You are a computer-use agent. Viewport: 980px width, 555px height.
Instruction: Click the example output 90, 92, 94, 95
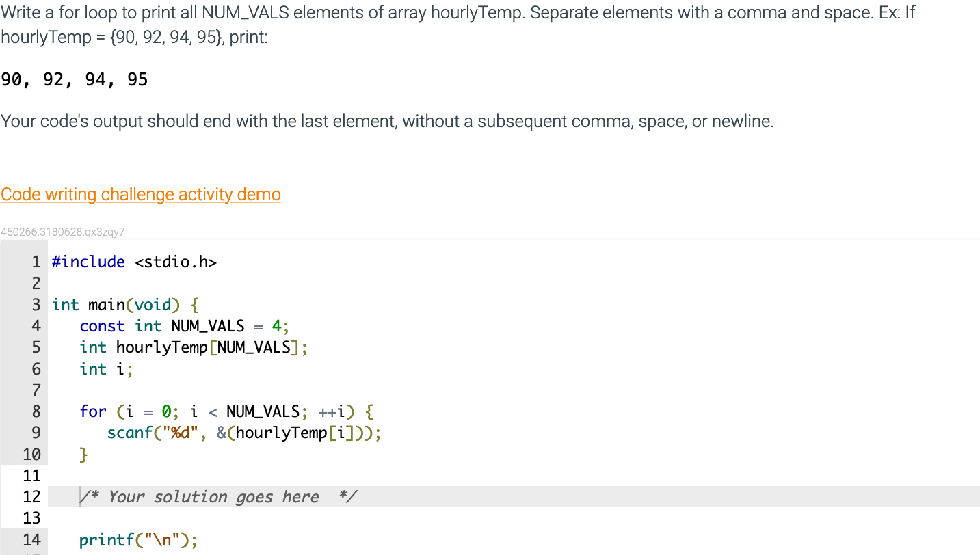[x=75, y=80]
